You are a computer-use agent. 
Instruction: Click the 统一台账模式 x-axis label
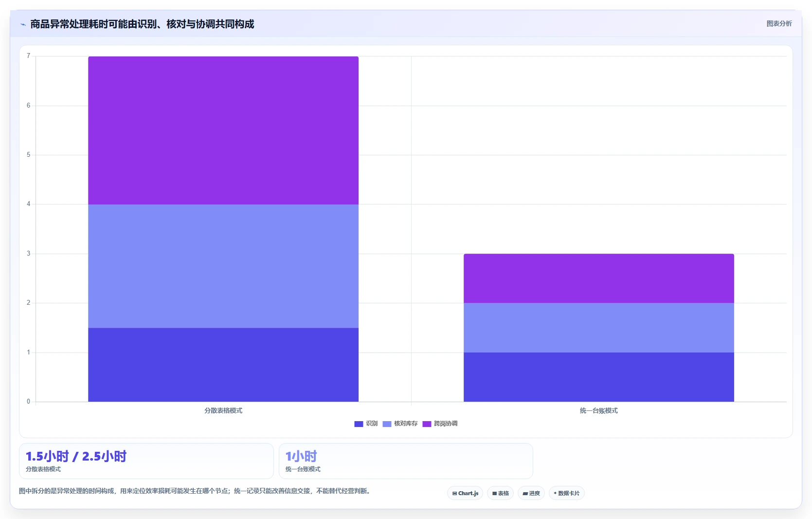click(x=598, y=410)
